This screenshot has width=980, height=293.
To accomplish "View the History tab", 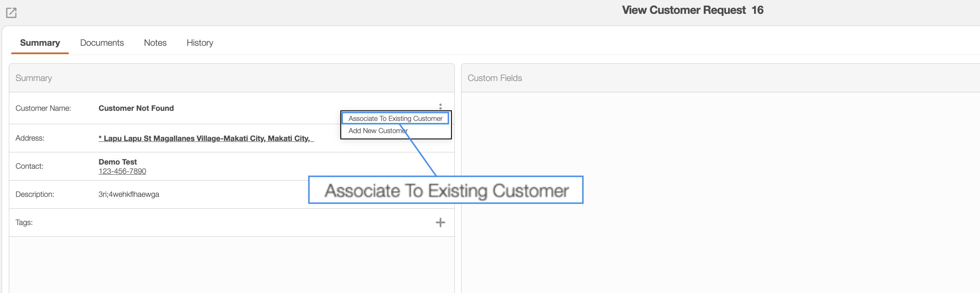I will coord(200,43).
